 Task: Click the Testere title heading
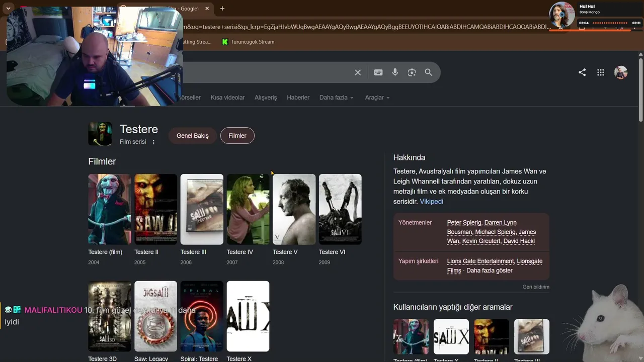[x=139, y=129]
